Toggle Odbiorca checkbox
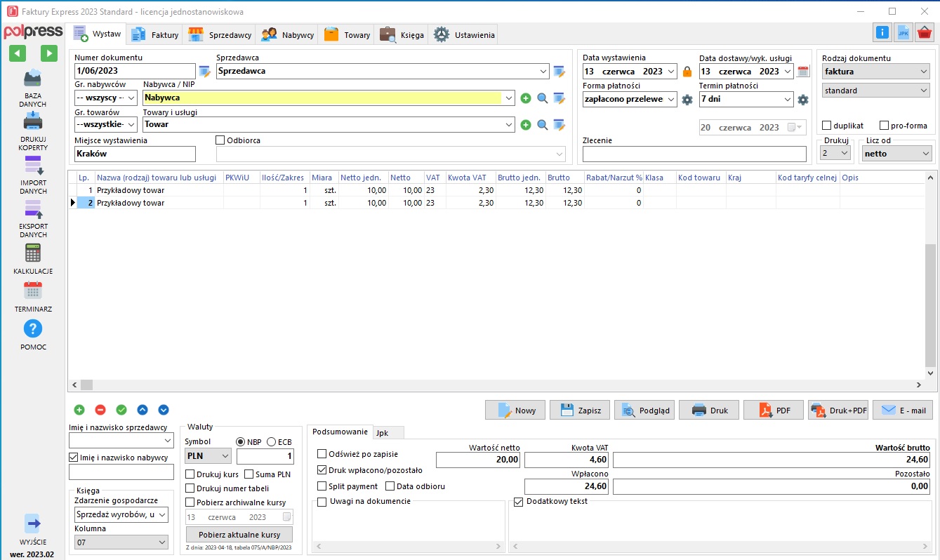 220,140
